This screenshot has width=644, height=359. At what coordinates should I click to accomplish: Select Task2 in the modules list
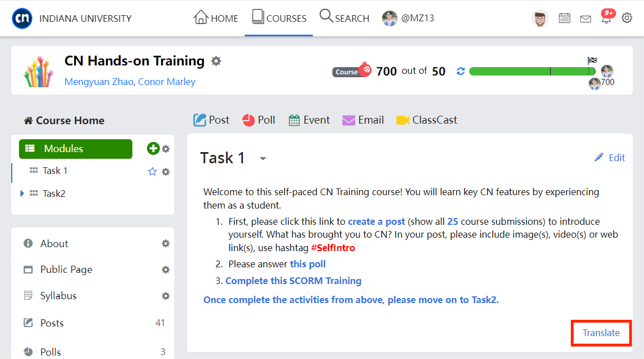coord(54,193)
